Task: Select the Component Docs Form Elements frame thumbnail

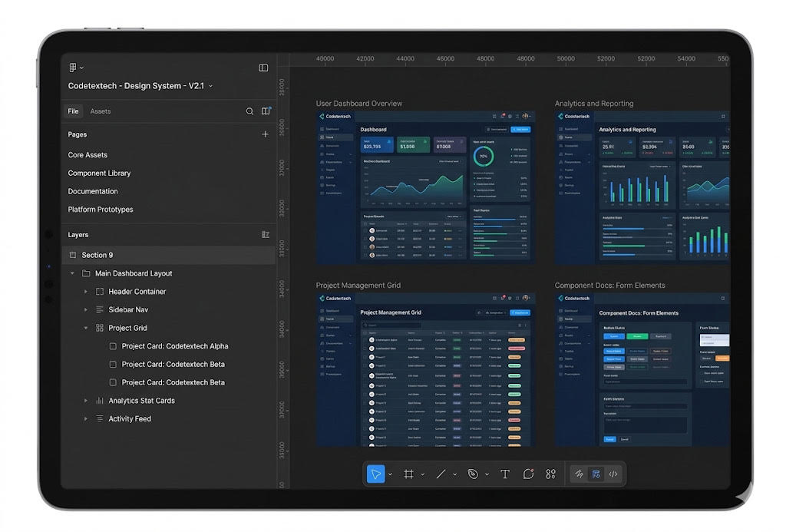Action: coord(642,369)
